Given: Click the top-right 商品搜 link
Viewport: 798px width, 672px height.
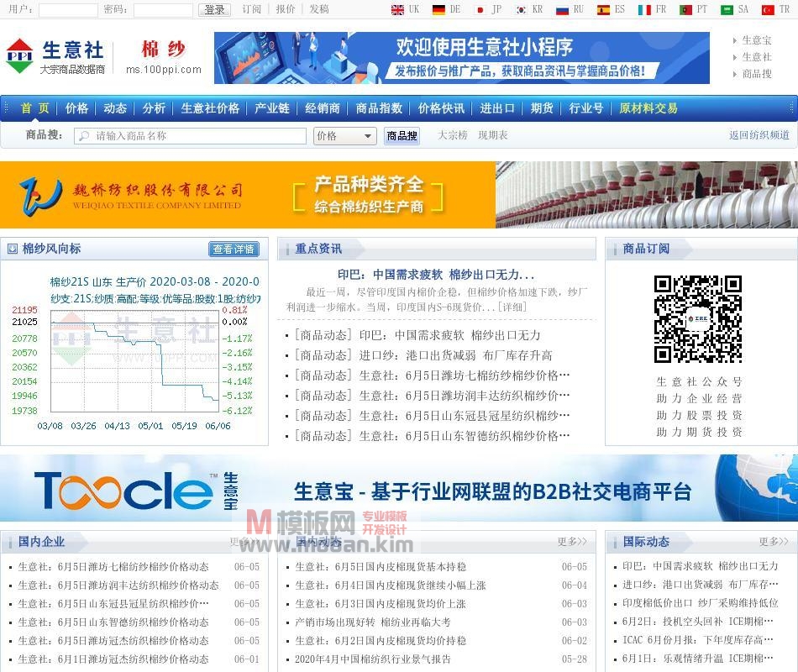Looking at the screenshot, I should 757,74.
